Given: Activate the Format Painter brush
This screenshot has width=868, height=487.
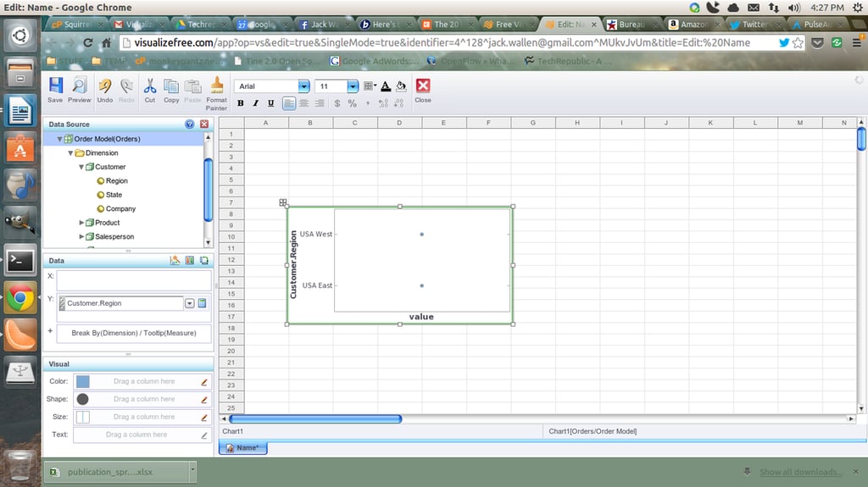Looking at the screenshot, I should pos(216,93).
